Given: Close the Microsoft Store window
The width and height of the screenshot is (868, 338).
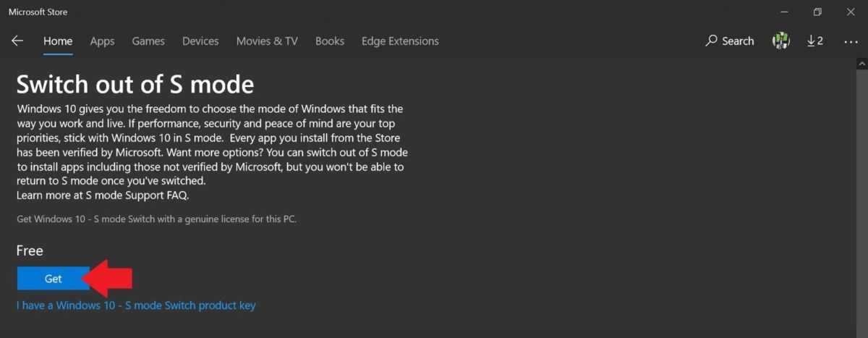Looking at the screenshot, I should [x=851, y=12].
